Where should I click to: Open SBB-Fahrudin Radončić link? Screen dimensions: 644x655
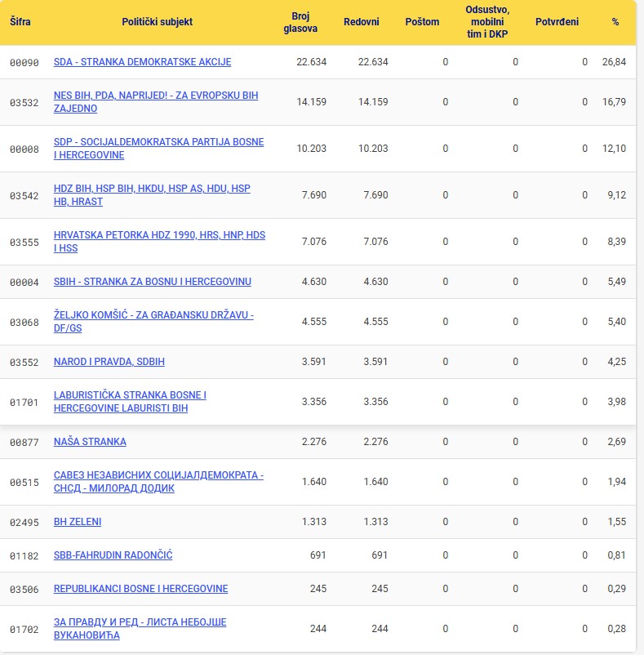pos(113,555)
